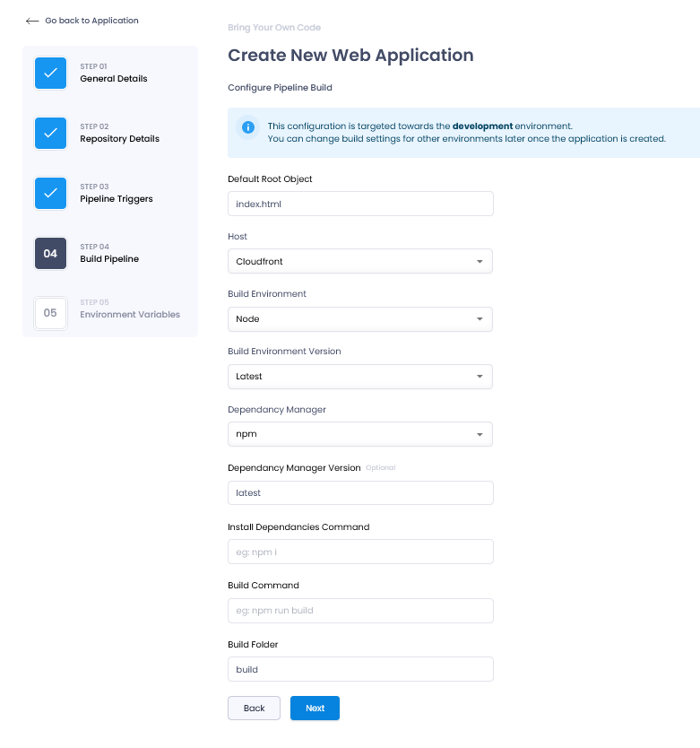The image size is (700, 748).
Task: Click the Step 01 General Details checkmark icon
Action: (x=50, y=73)
